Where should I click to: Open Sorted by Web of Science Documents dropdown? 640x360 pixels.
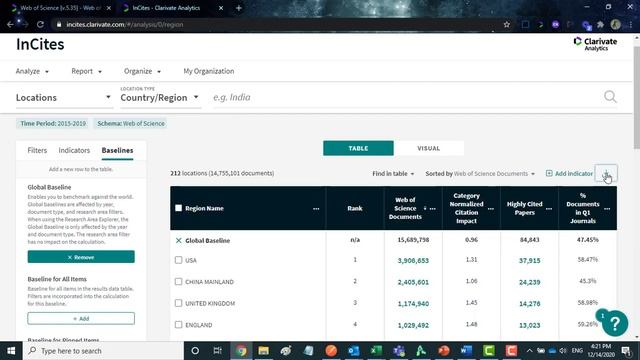480,174
